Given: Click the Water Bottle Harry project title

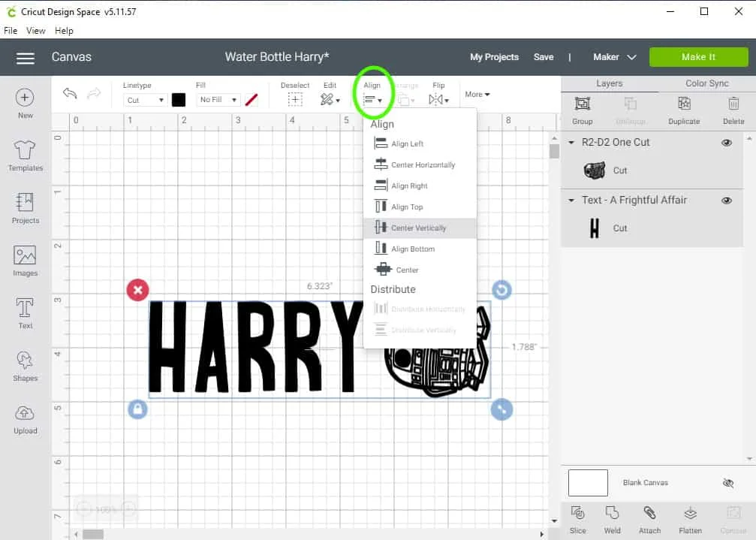Looking at the screenshot, I should coord(277,57).
